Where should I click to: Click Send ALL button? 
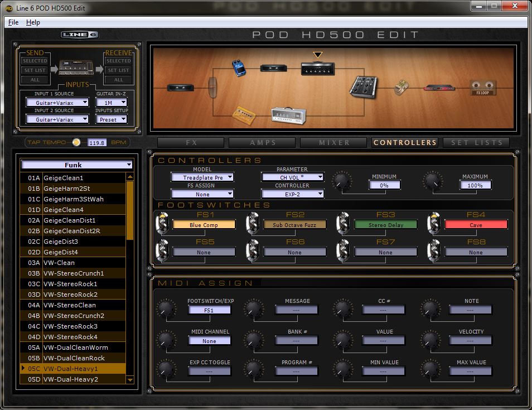tap(35, 80)
